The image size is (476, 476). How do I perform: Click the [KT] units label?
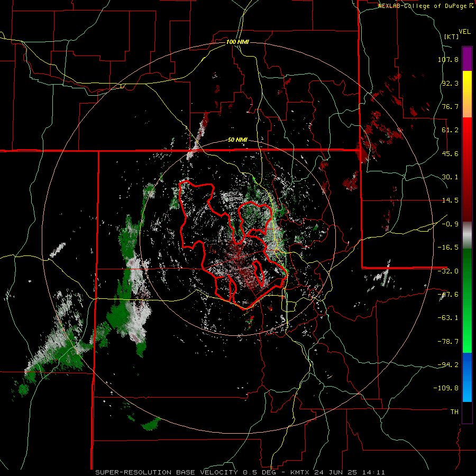click(x=452, y=36)
